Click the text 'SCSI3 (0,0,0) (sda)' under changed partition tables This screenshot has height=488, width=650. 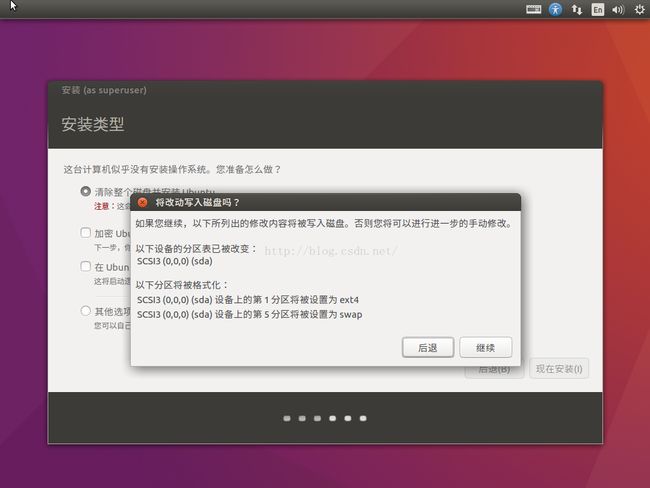[175, 261]
